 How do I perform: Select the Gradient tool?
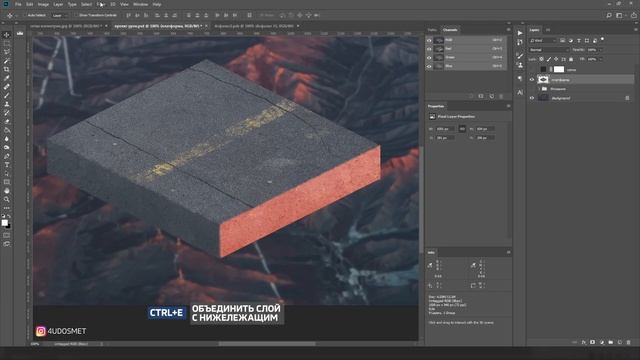6,130
